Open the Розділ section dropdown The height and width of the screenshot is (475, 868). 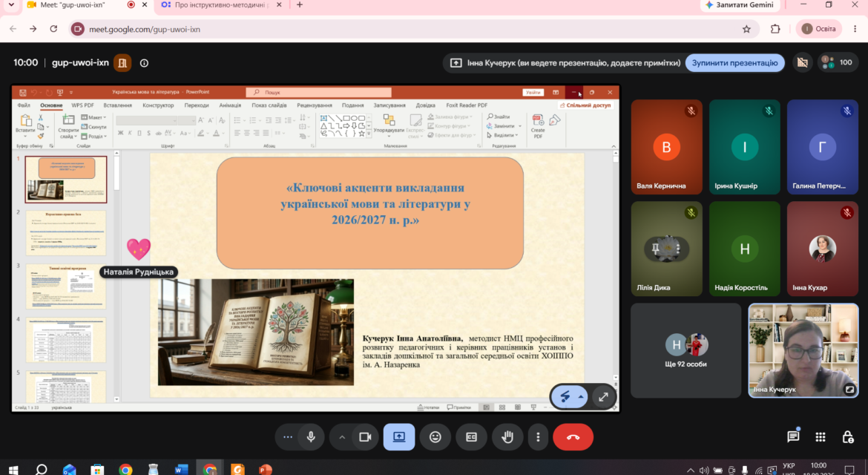coord(93,136)
